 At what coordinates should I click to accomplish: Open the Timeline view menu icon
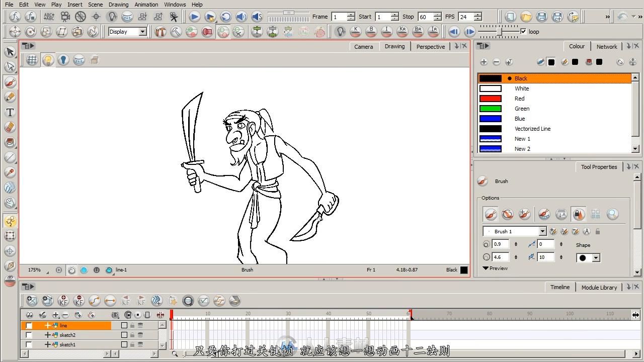click(x=29, y=287)
